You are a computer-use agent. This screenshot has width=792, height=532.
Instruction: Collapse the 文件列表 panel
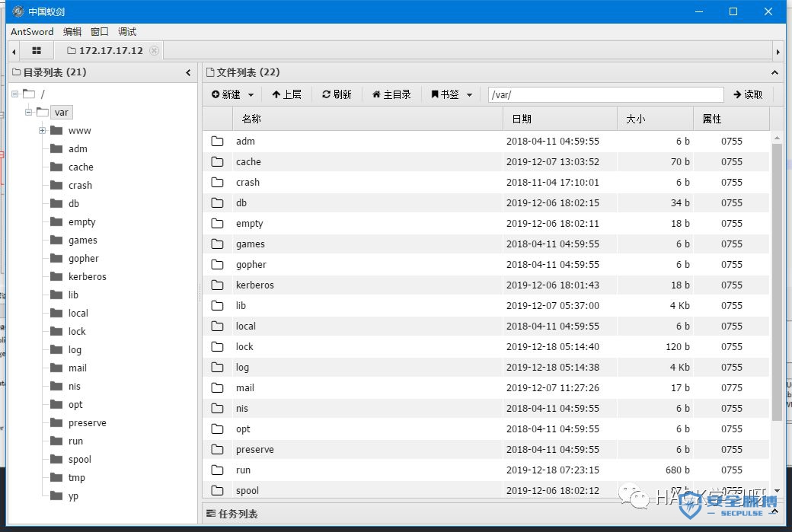click(774, 72)
